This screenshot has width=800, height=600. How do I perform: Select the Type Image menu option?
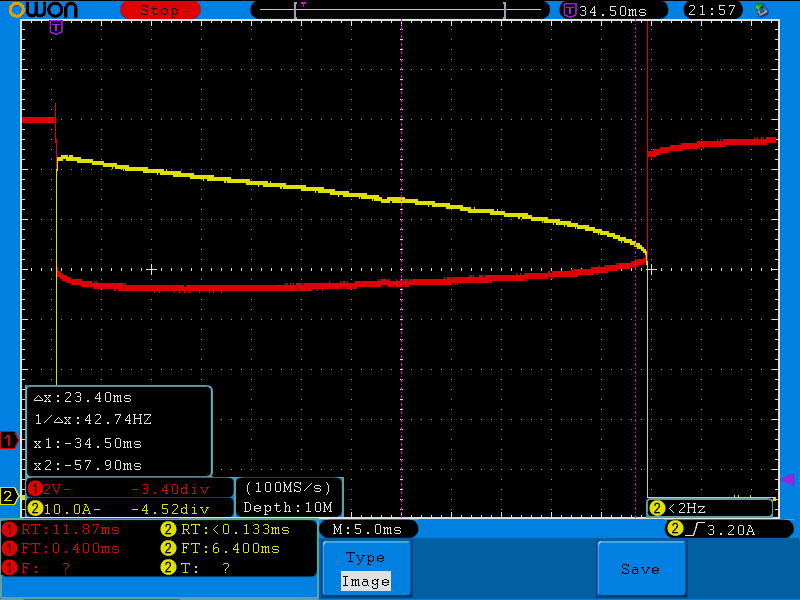[365, 569]
